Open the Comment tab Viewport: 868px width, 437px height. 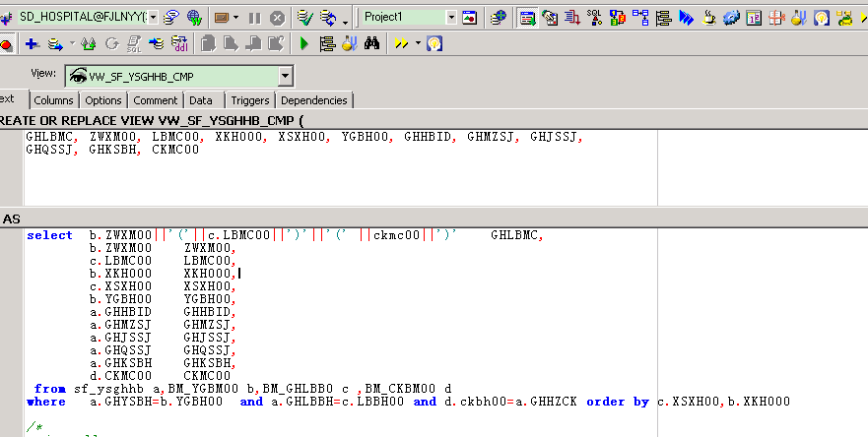(156, 100)
